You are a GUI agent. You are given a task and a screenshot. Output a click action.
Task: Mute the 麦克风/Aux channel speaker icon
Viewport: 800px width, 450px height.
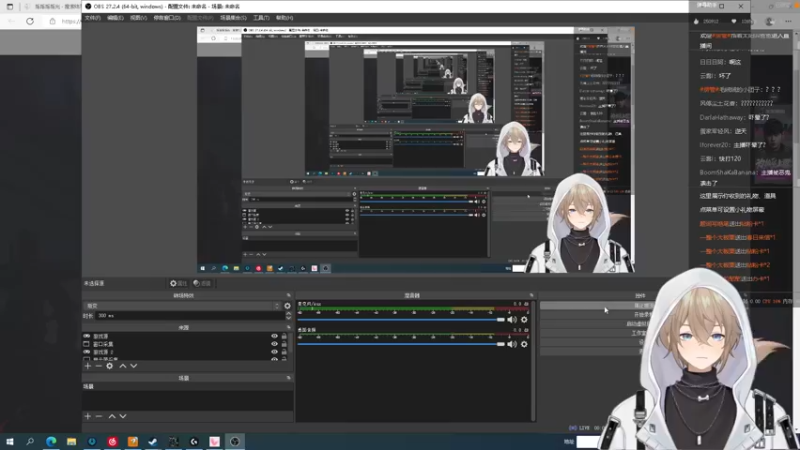[x=512, y=320]
